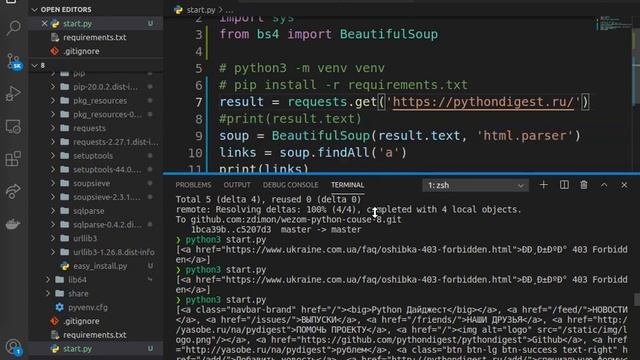Maximize the panel with up chevron
This screenshot has height=360, width=640.
pos(604,185)
